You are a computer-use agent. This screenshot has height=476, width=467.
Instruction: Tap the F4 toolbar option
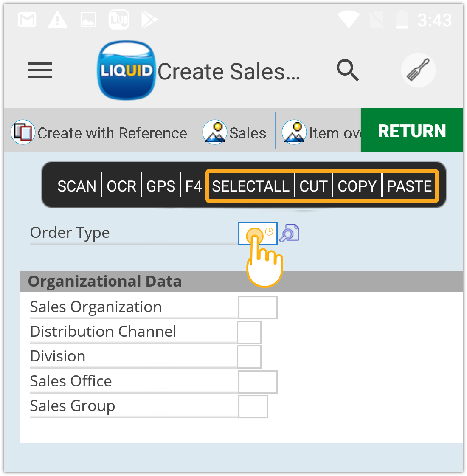pos(194,186)
